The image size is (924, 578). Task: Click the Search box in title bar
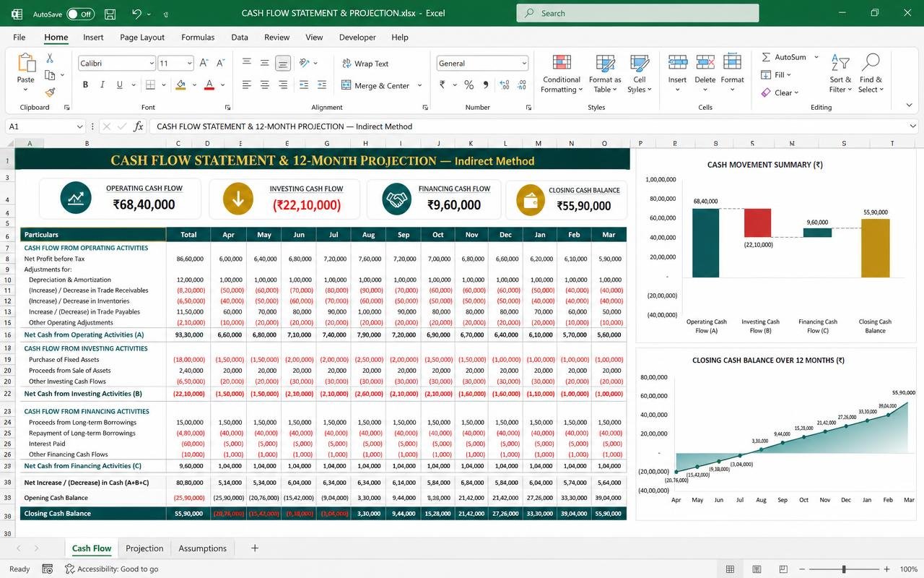pyautogui.click(x=637, y=13)
